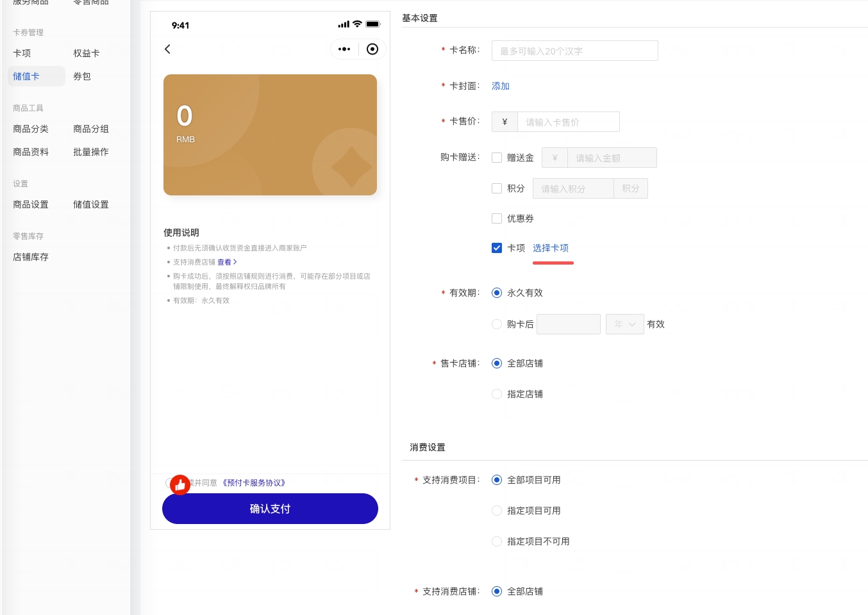This screenshot has width=868, height=615.
Task: Check the 优惠券 checkbox
Action: pyautogui.click(x=497, y=218)
